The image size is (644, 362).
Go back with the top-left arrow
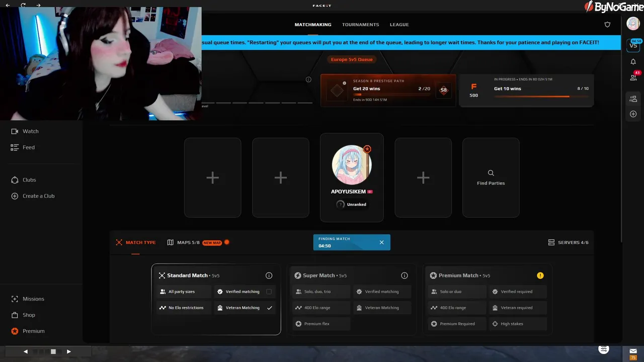coord(8,6)
